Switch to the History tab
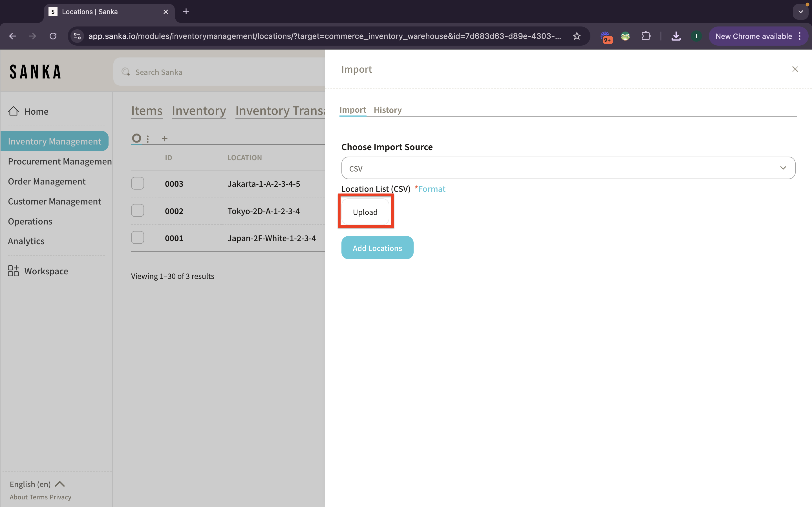 388,110
